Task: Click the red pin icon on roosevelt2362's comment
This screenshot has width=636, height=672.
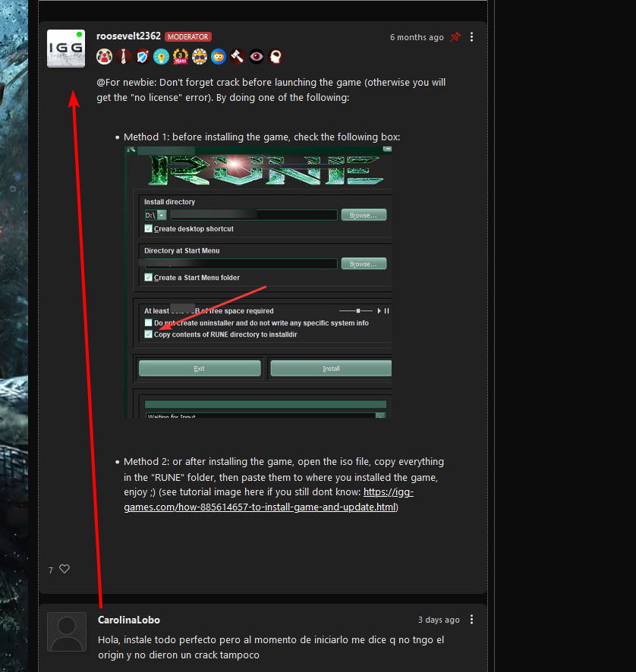Action: pos(455,37)
